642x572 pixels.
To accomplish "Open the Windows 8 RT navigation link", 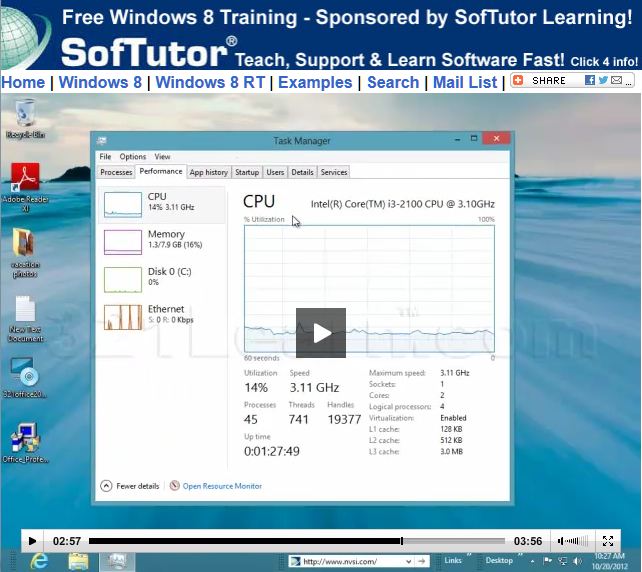I will (210, 82).
